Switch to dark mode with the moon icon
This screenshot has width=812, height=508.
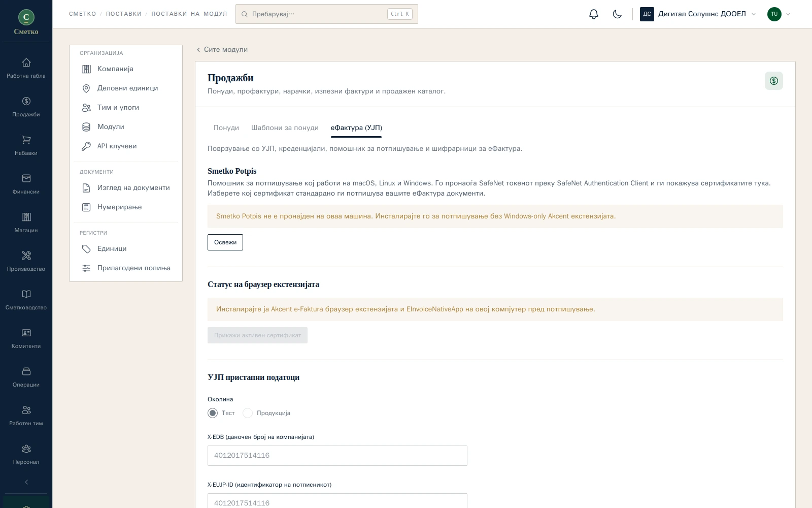[617, 14]
